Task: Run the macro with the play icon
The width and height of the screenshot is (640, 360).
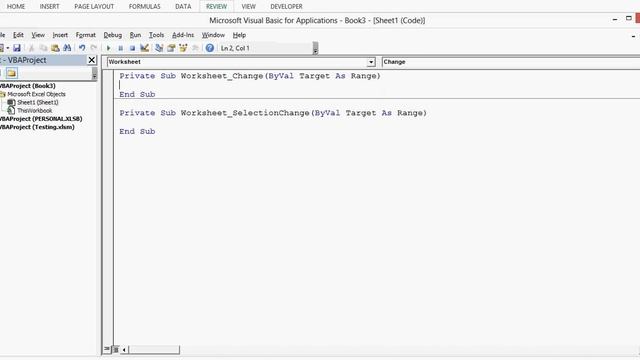Action: [109, 48]
